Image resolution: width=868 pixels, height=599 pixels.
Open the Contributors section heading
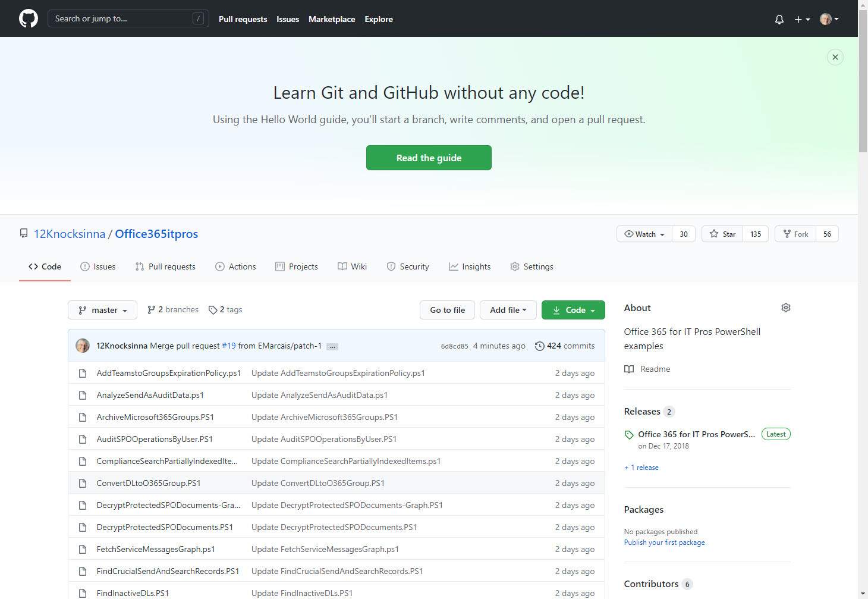click(x=651, y=584)
